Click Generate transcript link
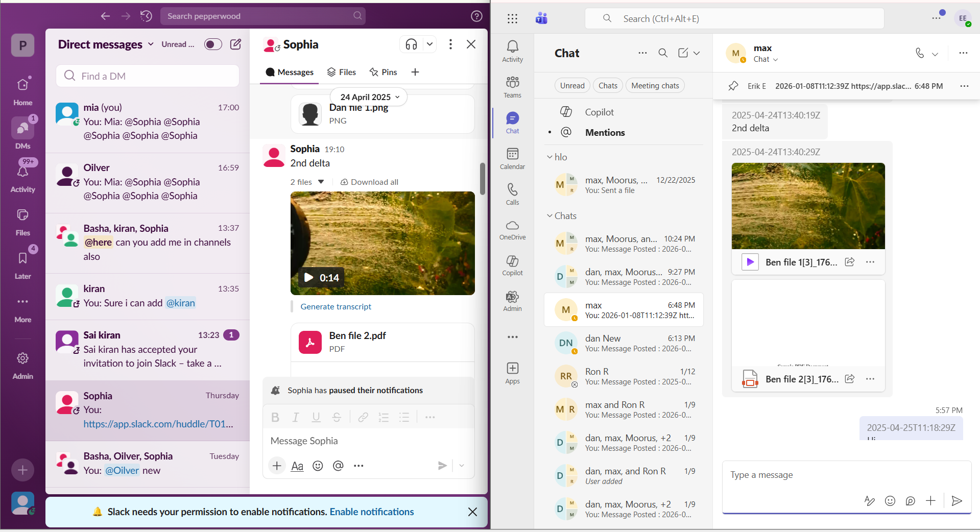Image resolution: width=980 pixels, height=532 pixels. [x=336, y=307]
